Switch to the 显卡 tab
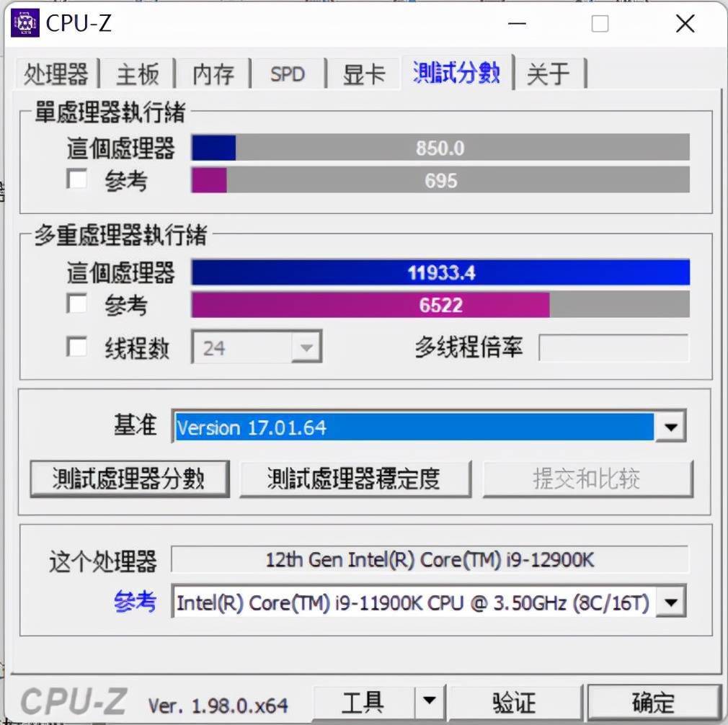The height and width of the screenshot is (725, 728). pyautogui.click(x=363, y=74)
